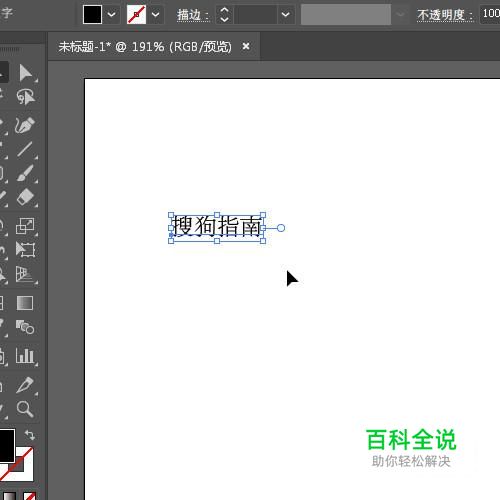
Task: Click the variable width profile box
Action: click(346, 15)
